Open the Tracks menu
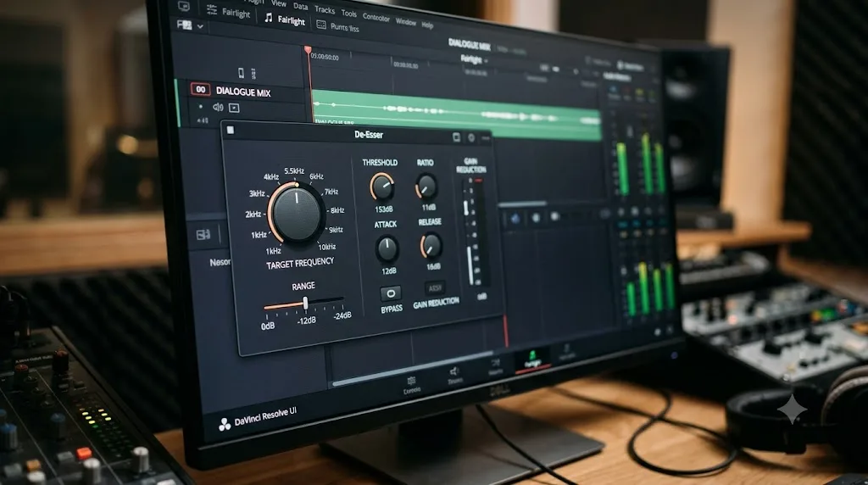This screenshot has height=485, width=868. coord(325,9)
